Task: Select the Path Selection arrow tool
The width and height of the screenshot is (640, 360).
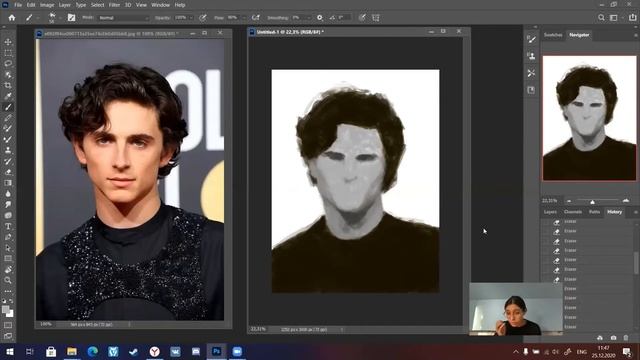Action: [8, 248]
